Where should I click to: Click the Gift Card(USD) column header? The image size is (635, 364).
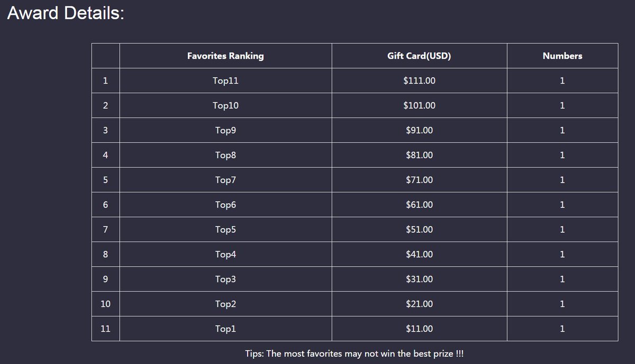coord(419,56)
